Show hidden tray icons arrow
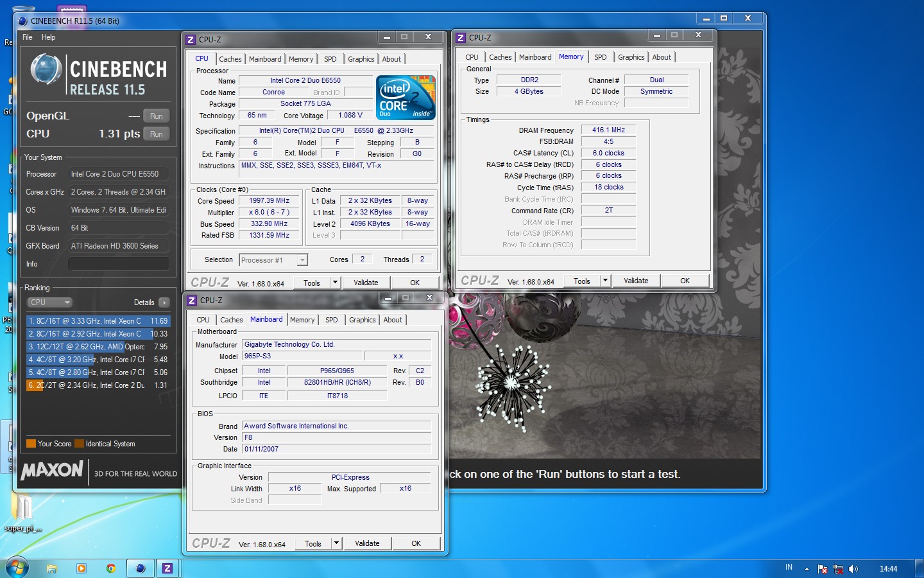Image resolution: width=924 pixels, height=578 pixels. (x=807, y=569)
